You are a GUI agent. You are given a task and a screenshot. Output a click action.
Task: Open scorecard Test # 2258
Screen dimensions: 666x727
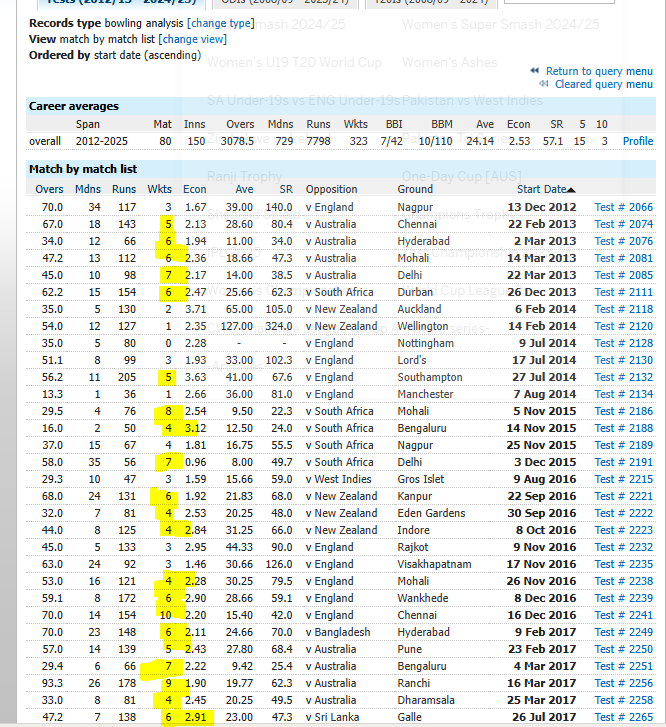[x=623, y=700]
